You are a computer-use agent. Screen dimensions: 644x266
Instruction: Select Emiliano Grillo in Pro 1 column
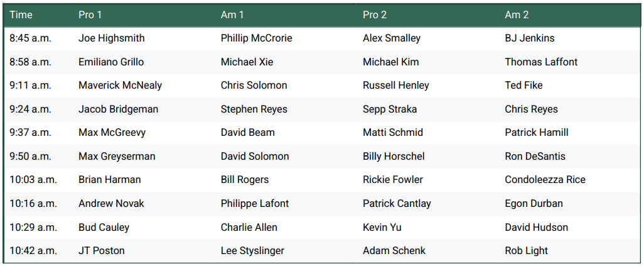coord(111,62)
